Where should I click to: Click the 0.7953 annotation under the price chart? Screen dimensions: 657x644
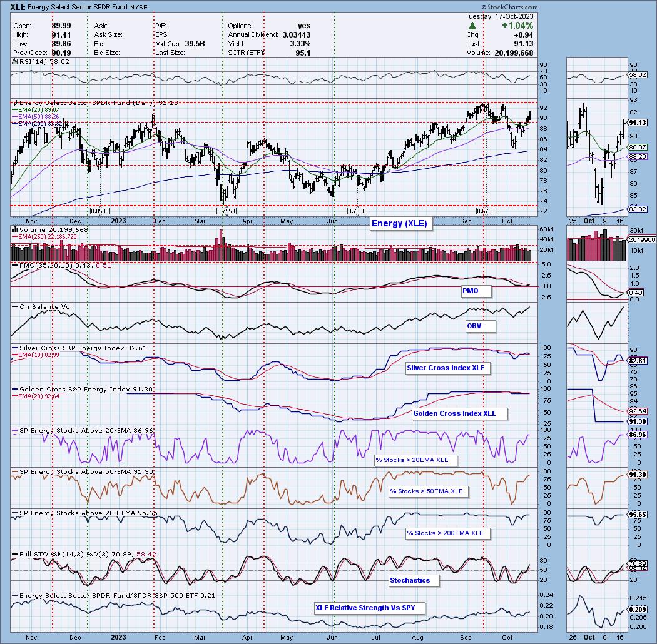click(x=227, y=211)
